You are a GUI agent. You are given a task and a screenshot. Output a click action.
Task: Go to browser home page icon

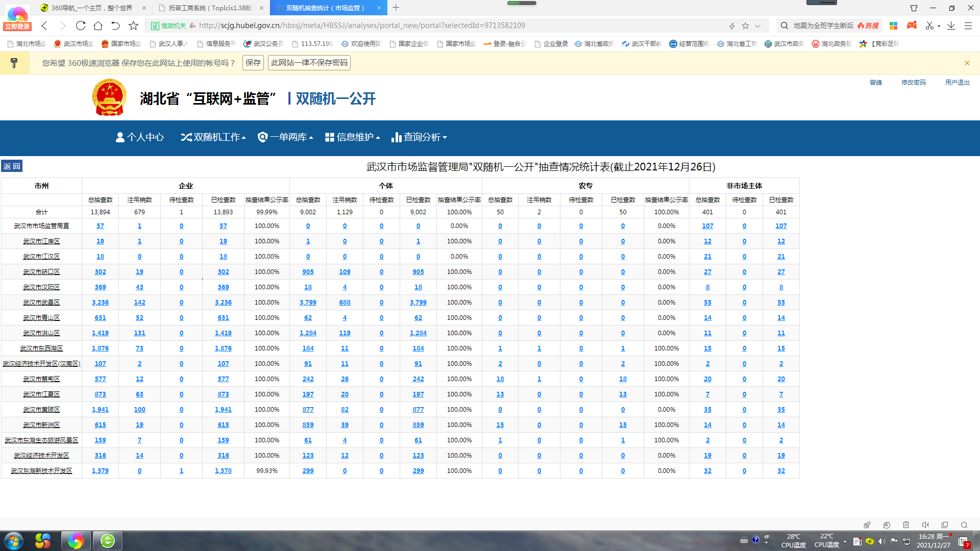point(98,26)
